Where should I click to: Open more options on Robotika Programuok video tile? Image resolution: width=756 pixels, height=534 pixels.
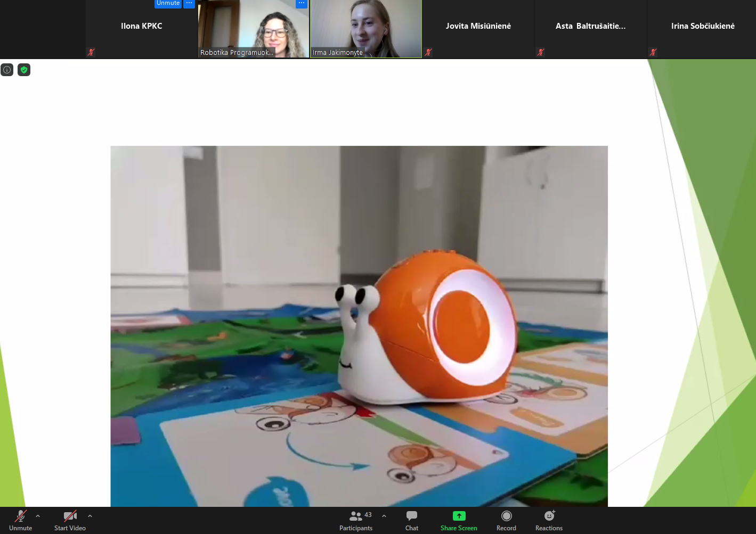[x=302, y=3]
